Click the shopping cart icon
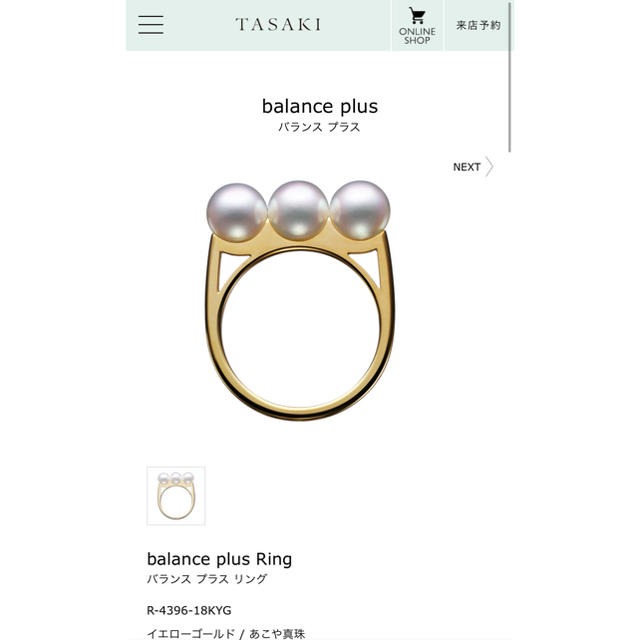 pos(417,16)
